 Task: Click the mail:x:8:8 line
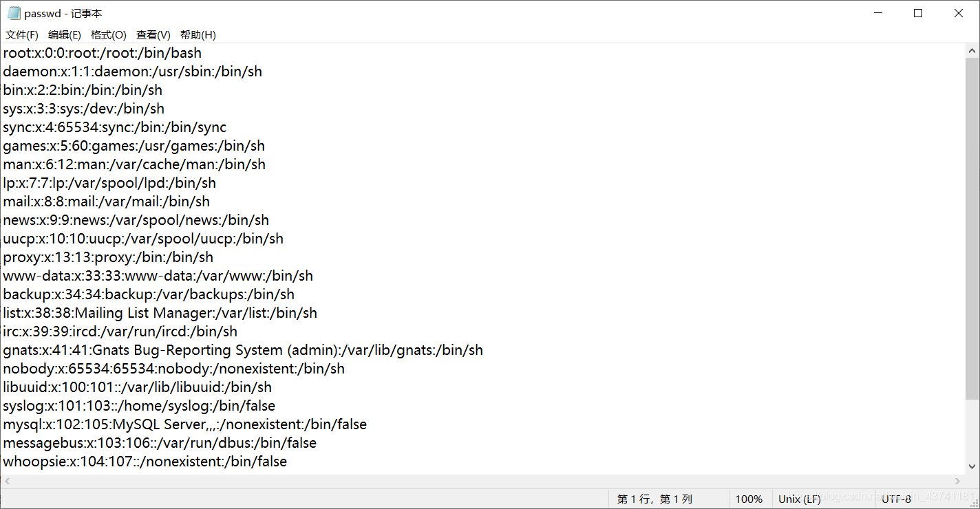(x=107, y=202)
